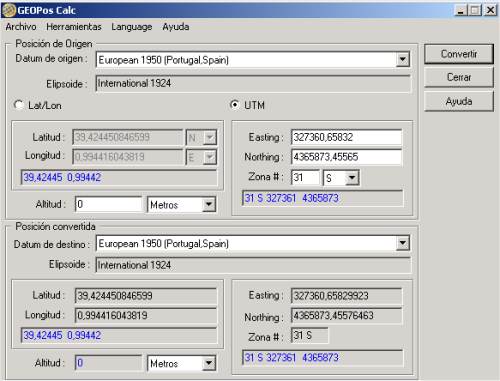This screenshot has height=381, width=500.
Task: Select the UTM radio button
Action: [x=235, y=105]
